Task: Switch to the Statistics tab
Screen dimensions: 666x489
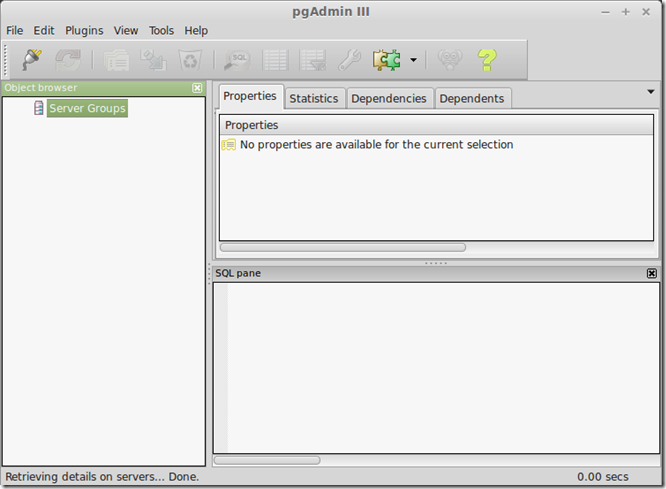Action: tap(314, 98)
